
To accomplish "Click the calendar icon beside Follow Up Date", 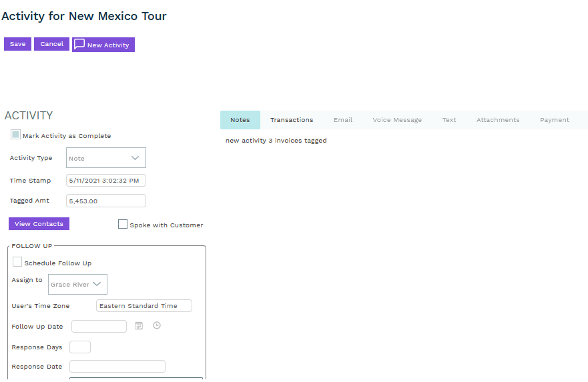I will (x=139, y=326).
